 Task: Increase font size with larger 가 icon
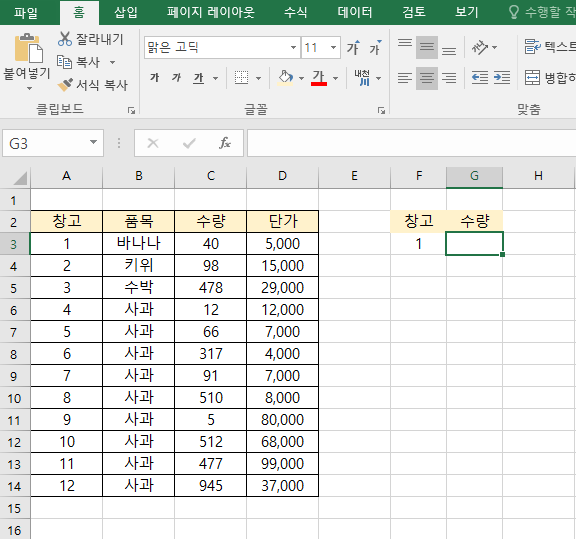(353, 48)
